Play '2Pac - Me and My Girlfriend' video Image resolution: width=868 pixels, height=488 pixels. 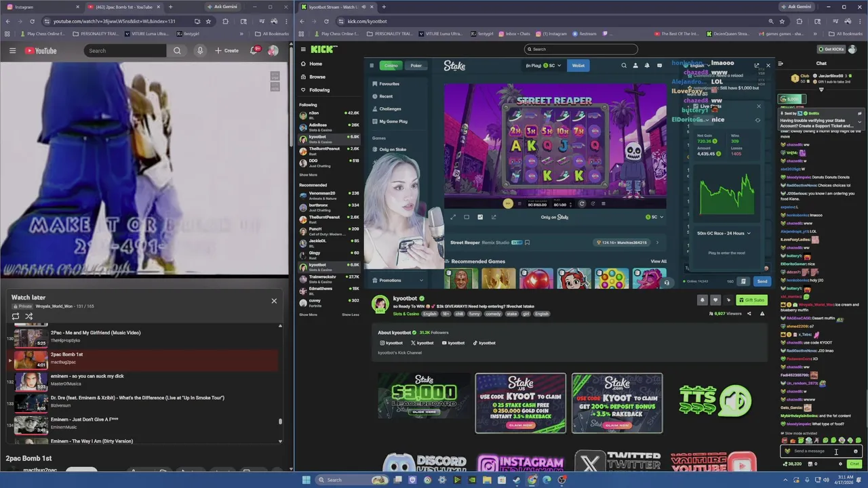145,337
